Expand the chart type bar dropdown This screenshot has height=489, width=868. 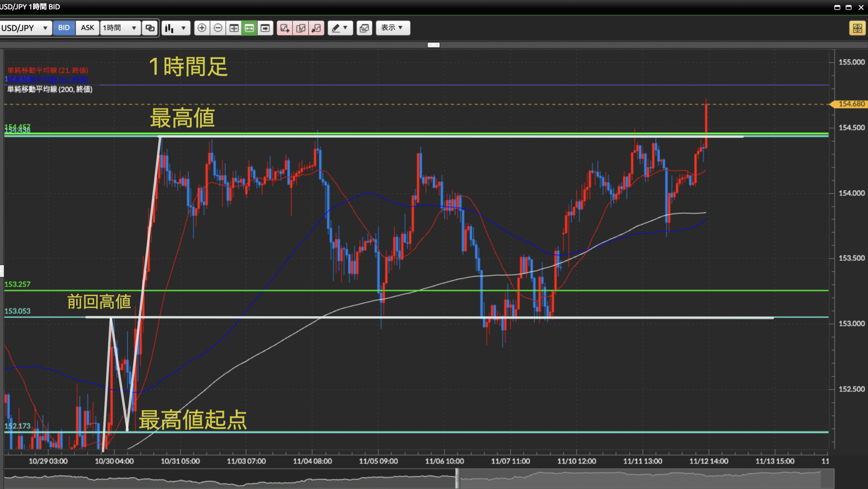[175, 28]
